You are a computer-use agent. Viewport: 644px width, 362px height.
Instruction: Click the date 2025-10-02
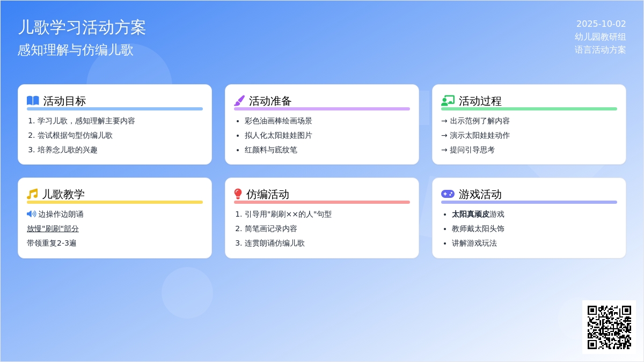601,24
